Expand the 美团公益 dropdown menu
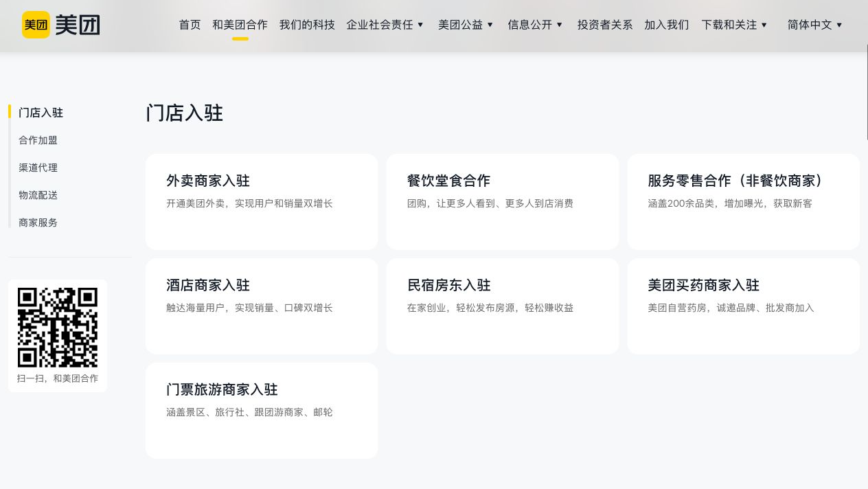This screenshot has width=868, height=489. click(x=466, y=25)
